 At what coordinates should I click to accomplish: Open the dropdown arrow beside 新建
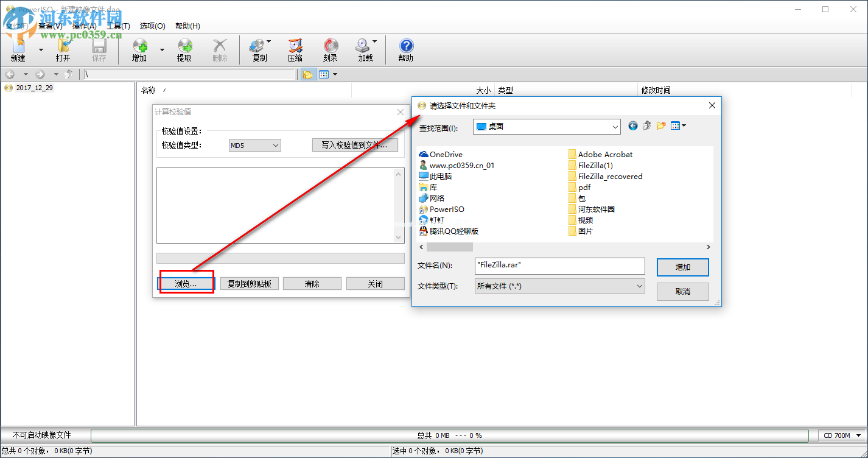41,50
